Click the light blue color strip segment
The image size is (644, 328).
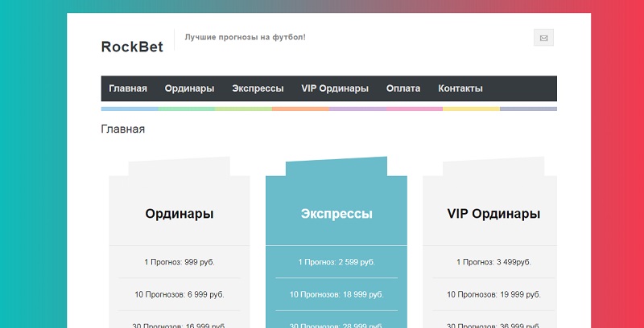point(130,109)
